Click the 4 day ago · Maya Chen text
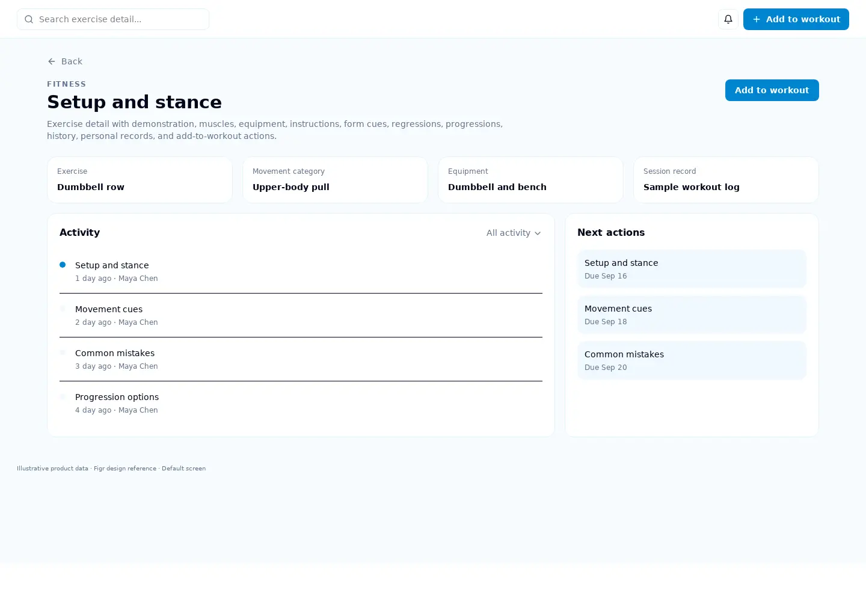The image size is (866, 616). [117, 410]
